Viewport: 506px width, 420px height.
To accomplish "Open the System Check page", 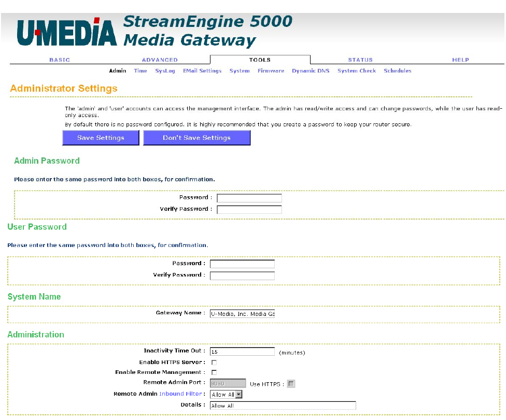I will pyautogui.click(x=357, y=70).
